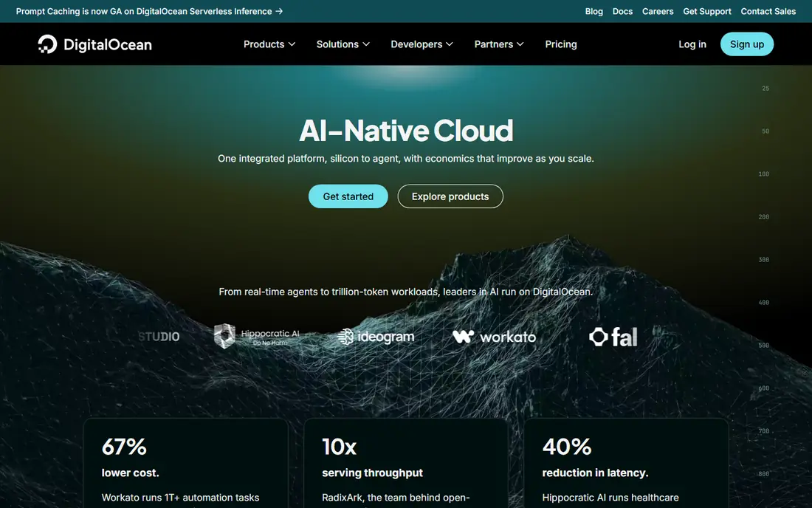Expand the Products dropdown chevron
The width and height of the screenshot is (812, 508).
pos(292,44)
